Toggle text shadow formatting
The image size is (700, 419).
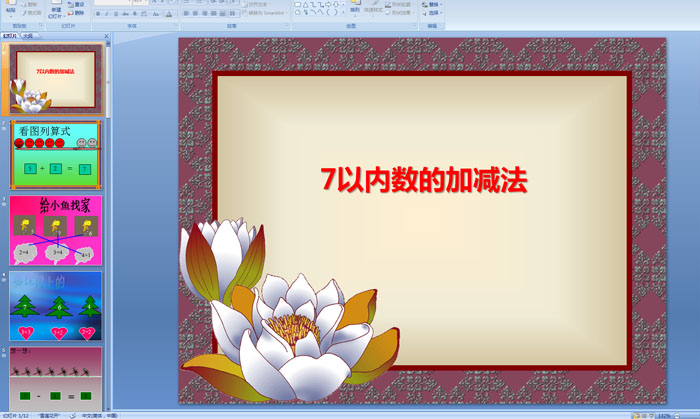[135, 14]
